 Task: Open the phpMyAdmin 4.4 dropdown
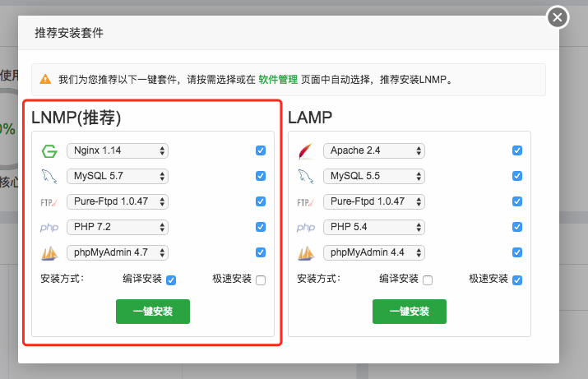click(x=374, y=252)
